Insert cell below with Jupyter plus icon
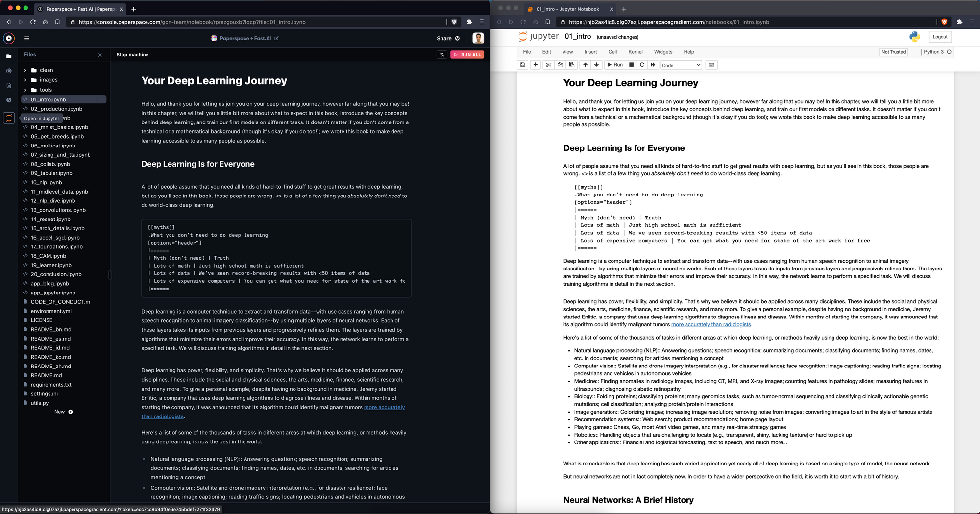This screenshot has height=514, width=980. 536,65
